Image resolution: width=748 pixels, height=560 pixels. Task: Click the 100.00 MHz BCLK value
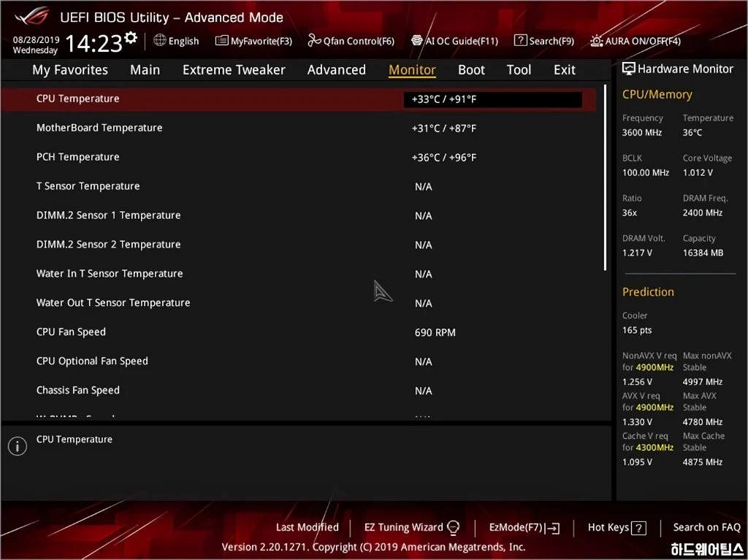tap(646, 173)
